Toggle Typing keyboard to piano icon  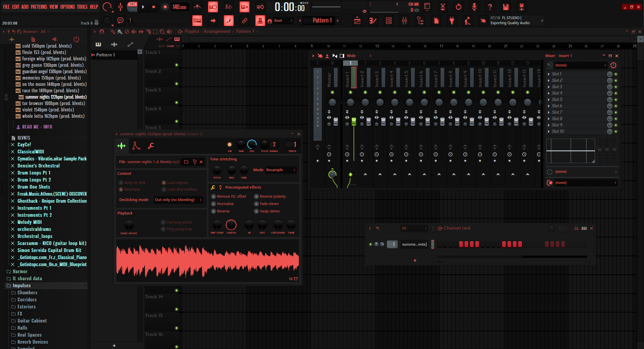[197, 21]
